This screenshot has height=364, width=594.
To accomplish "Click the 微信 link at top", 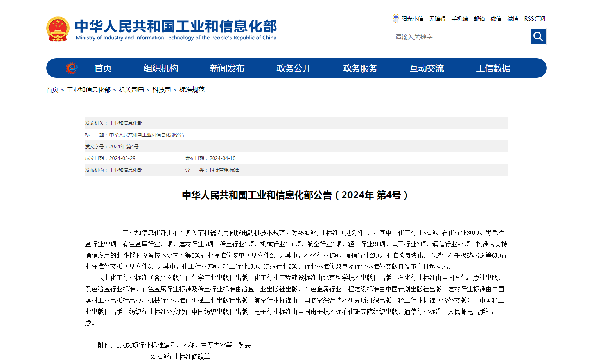I will pos(496,19).
